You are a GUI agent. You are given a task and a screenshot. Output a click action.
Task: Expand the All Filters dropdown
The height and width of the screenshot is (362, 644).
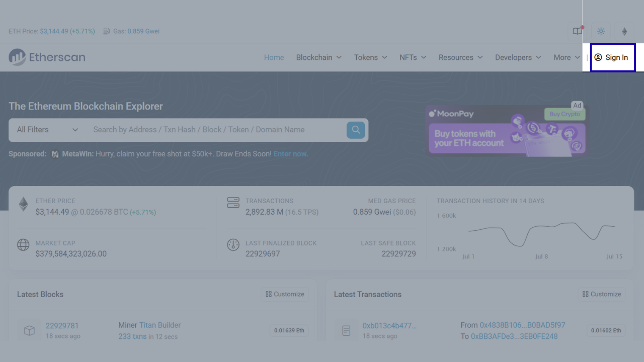47,130
